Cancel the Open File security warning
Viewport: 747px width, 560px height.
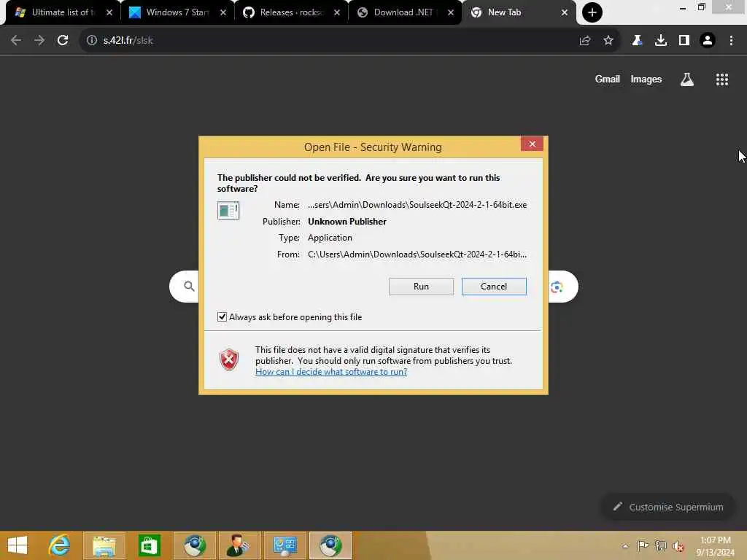494,286
